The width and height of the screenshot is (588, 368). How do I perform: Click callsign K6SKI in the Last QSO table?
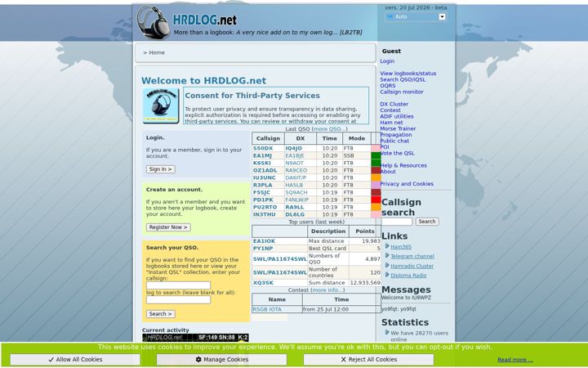(x=262, y=163)
